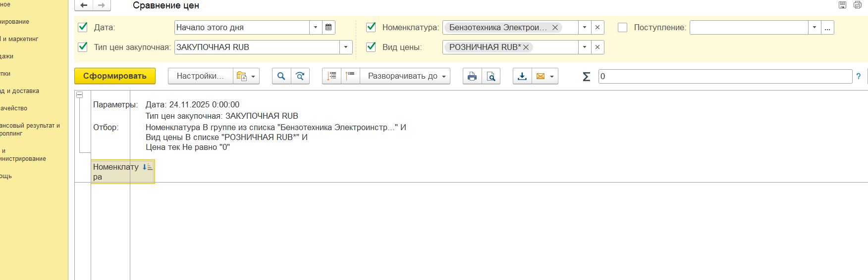The height and width of the screenshot is (280, 868).
Task: Toggle the Дата checkbox
Action: pos(83,27)
